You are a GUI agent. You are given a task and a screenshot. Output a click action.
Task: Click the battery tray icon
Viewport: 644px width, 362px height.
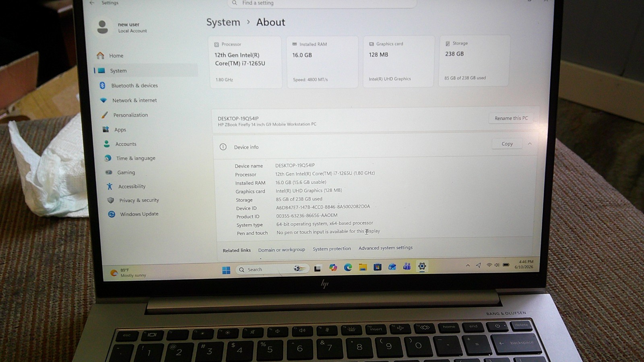click(x=506, y=265)
